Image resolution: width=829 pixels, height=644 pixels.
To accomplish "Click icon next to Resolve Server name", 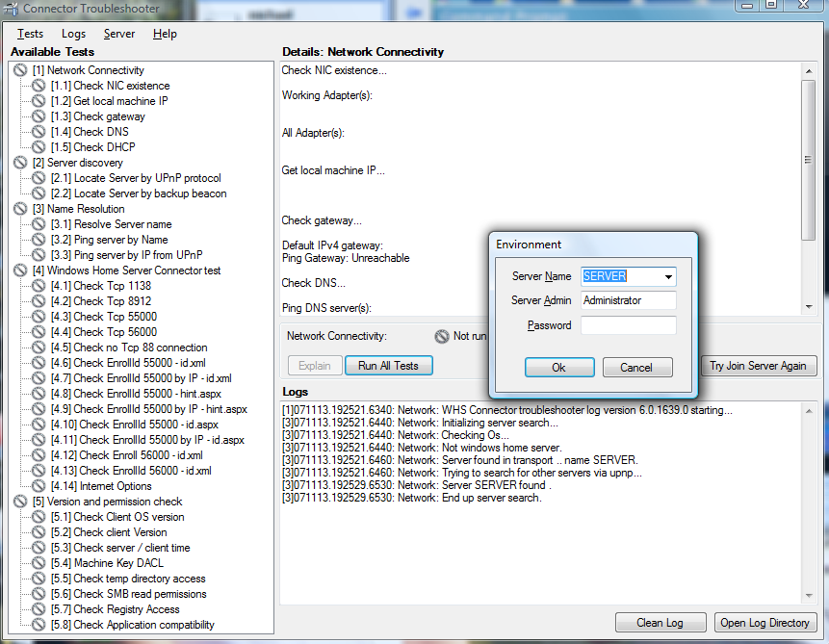I will tap(39, 224).
